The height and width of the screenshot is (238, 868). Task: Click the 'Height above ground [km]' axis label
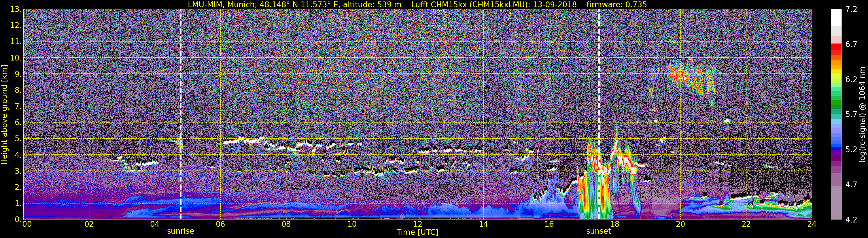coord(4,114)
